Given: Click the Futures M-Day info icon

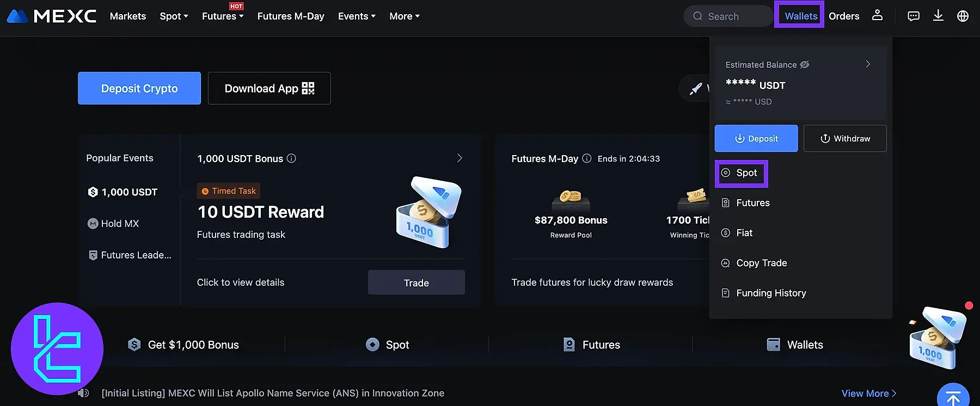Looking at the screenshot, I should point(587,158).
